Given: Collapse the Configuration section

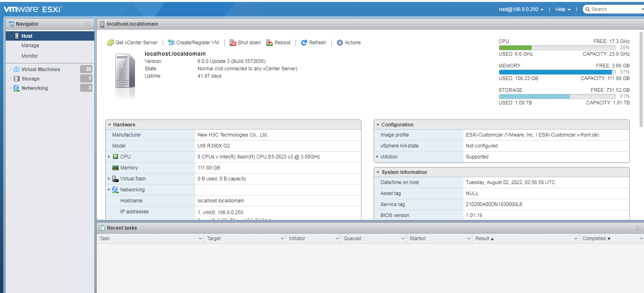Looking at the screenshot, I should pos(378,125).
